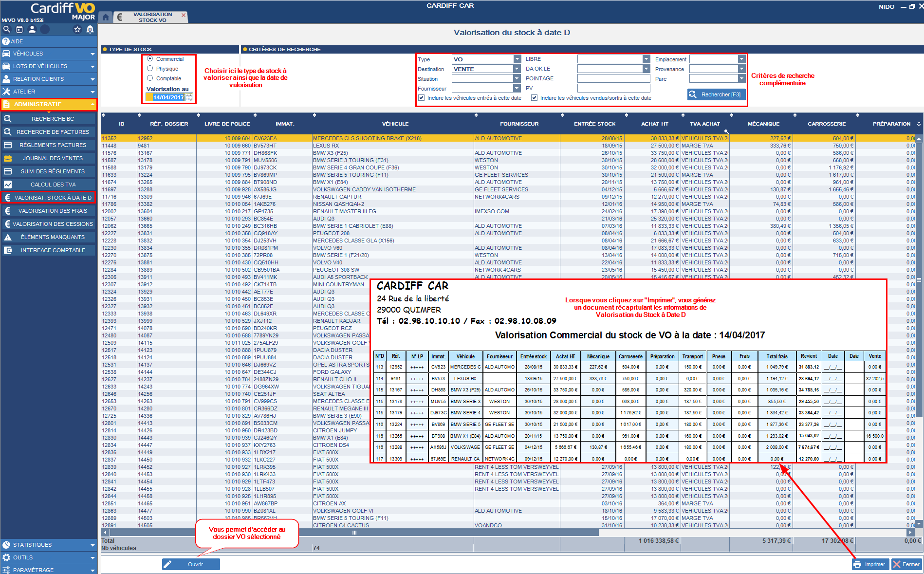This screenshot has width=924, height=574.
Task: Click the RECHERCHE BC search icon
Action: coord(8,119)
